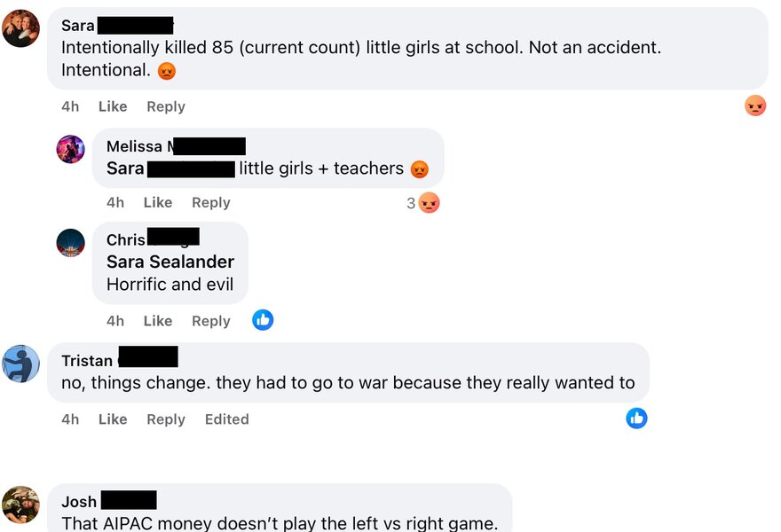Open the Sara Sealander mention in Chris's reply
This screenshot has width=781, height=532.
click(x=170, y=262)
